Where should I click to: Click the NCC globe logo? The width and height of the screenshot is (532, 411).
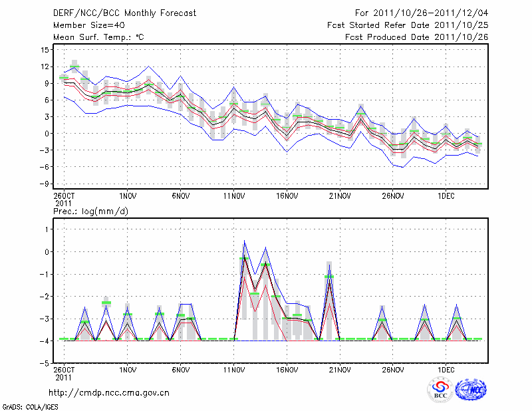pos(471,389)
